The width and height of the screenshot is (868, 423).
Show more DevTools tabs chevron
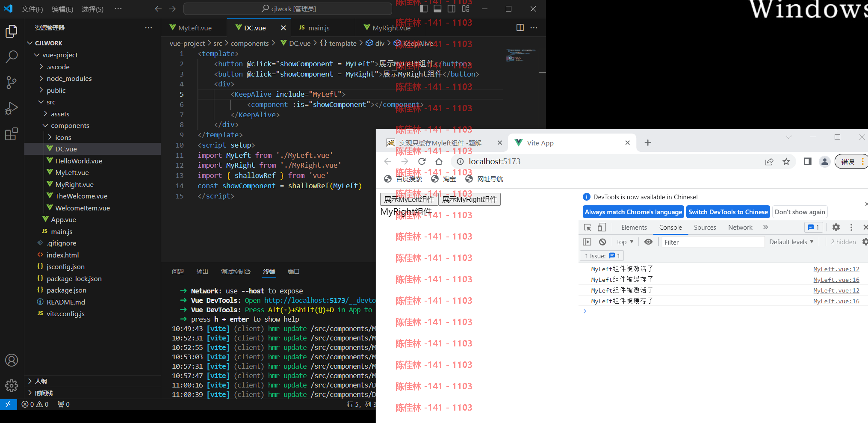click(766, 228)
